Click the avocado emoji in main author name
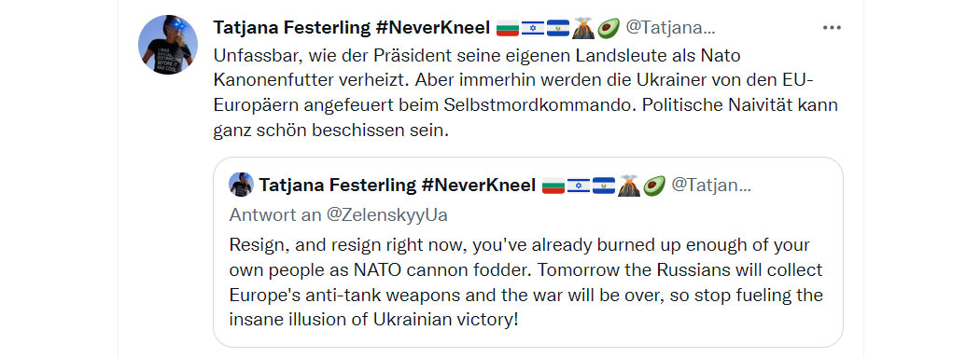 click(x=608, y=28)
